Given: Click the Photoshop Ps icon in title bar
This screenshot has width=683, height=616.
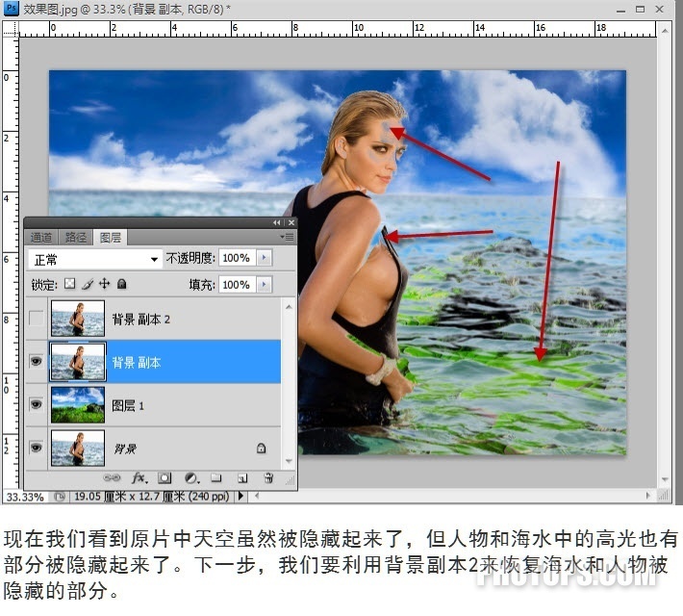Looking at the screenshot, I should (x=11, y=8).
